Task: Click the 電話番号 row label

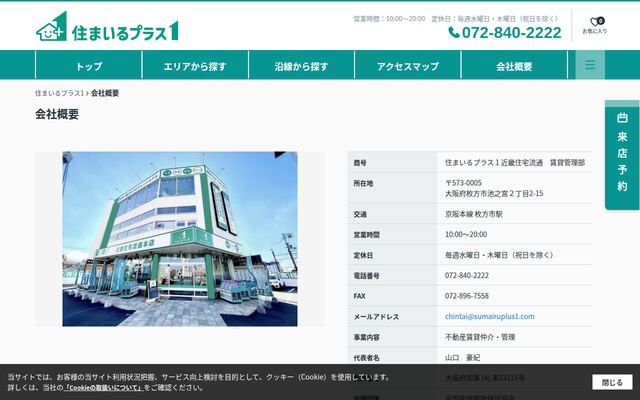Action: click(367, 276)
